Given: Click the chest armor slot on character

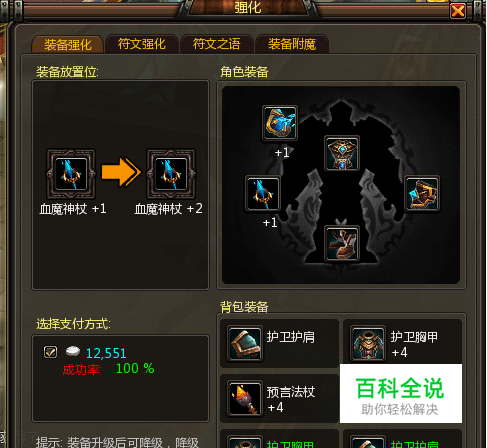Looking at the screenshot, I should coord(342,153).
